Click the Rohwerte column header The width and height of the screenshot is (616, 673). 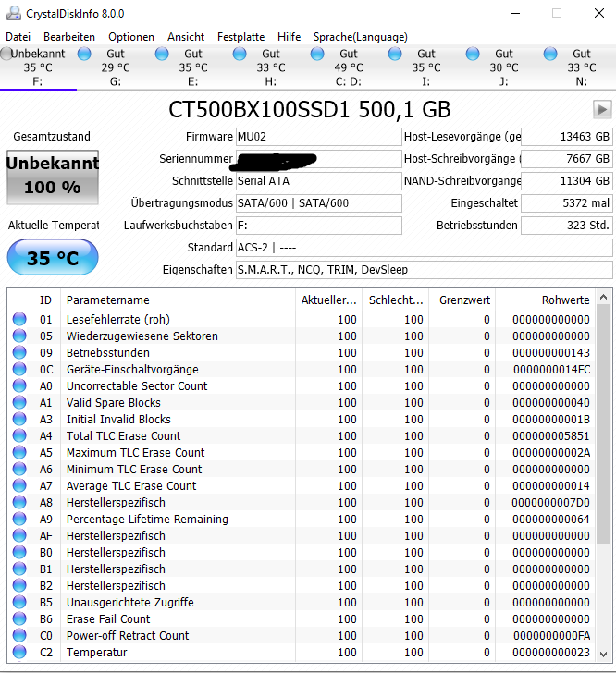[x=545, y=300]
